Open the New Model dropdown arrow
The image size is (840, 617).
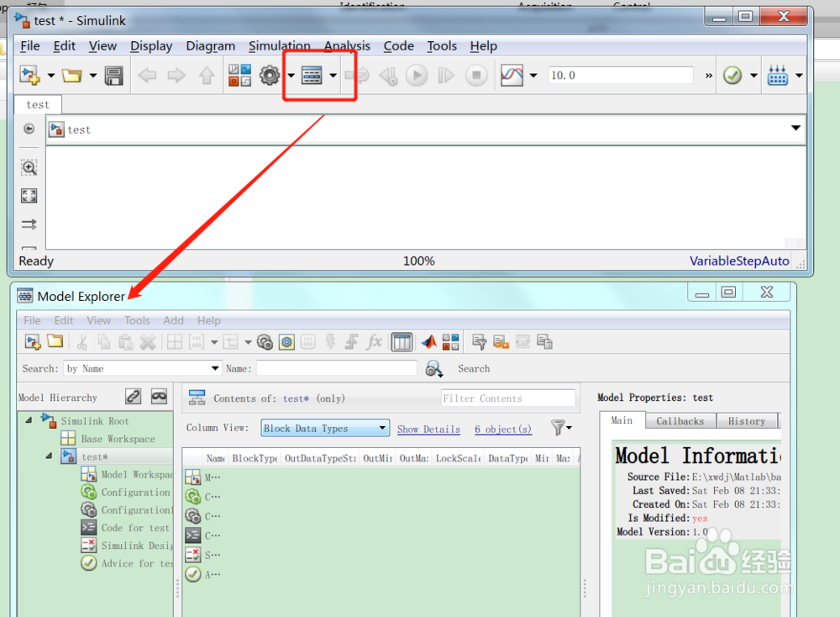click(51, 76)
